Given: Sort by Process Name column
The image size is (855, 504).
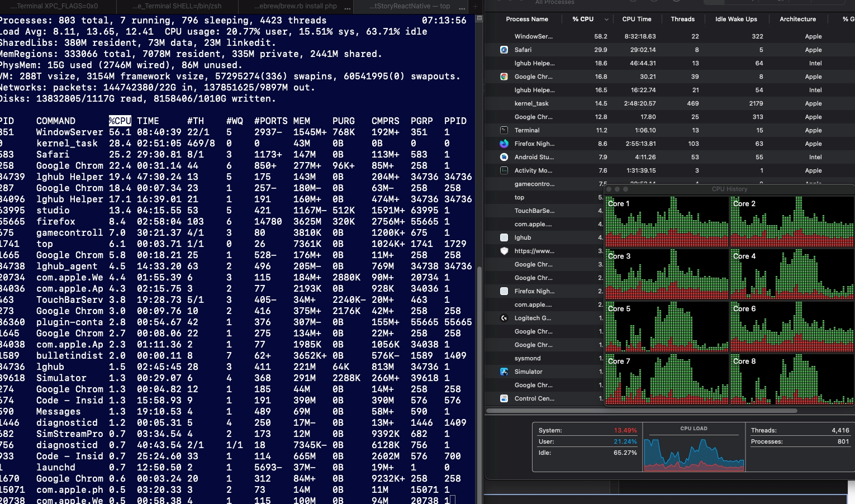Looking at the screenshot, I should click(527, 19).
